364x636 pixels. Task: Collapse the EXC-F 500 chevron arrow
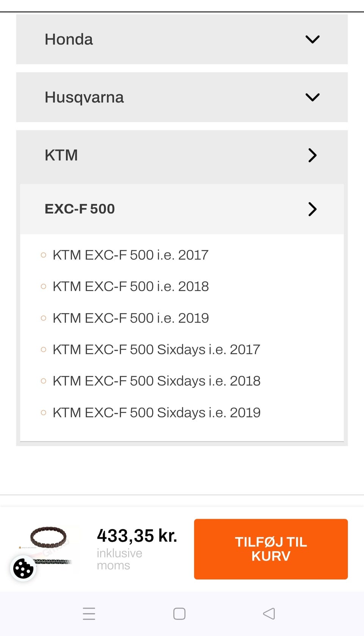312,209
